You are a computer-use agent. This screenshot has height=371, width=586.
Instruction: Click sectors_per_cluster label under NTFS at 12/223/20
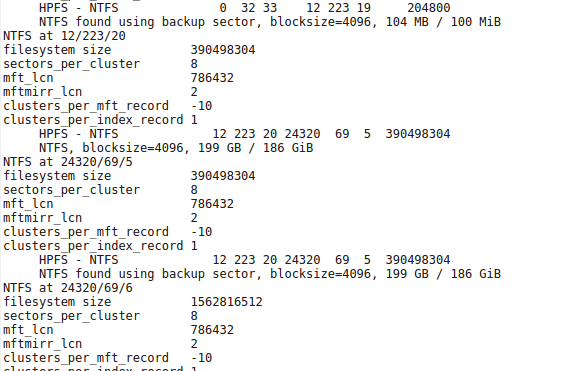(71, 64)
